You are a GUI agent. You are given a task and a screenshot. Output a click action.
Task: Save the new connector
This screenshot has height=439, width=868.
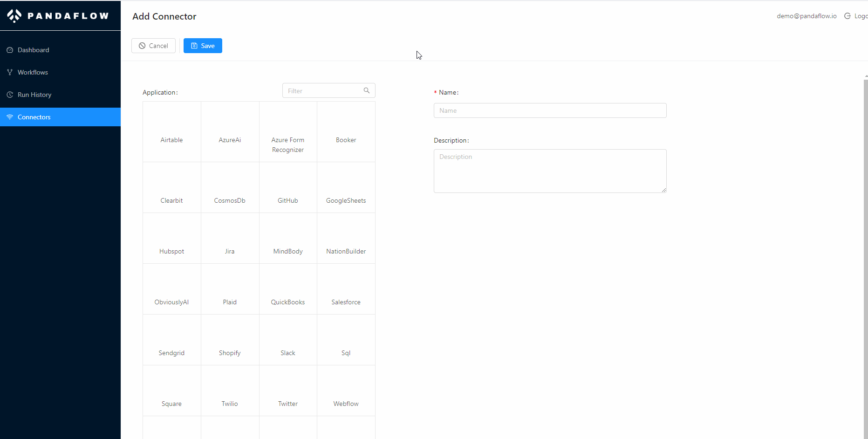point(203,46)
